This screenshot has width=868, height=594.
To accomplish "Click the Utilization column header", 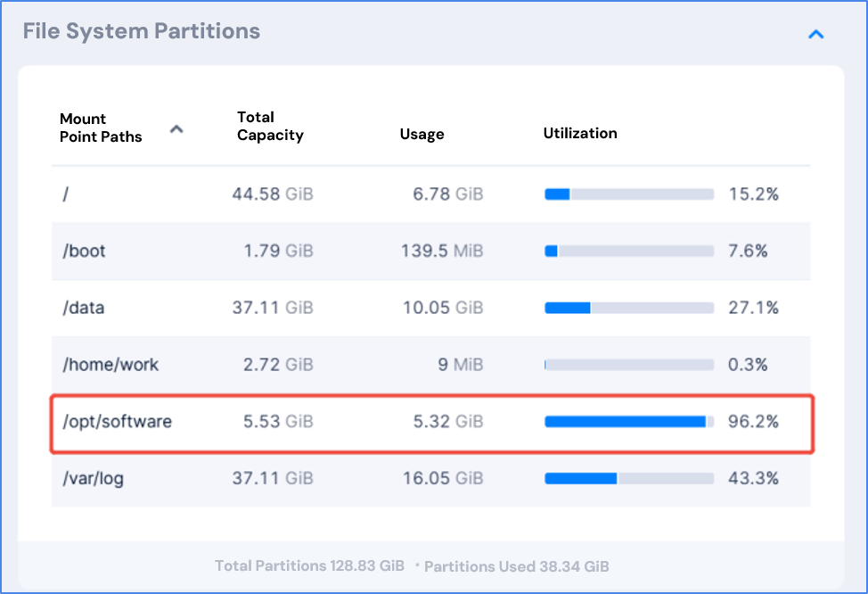I will click(x=580, y=133).
